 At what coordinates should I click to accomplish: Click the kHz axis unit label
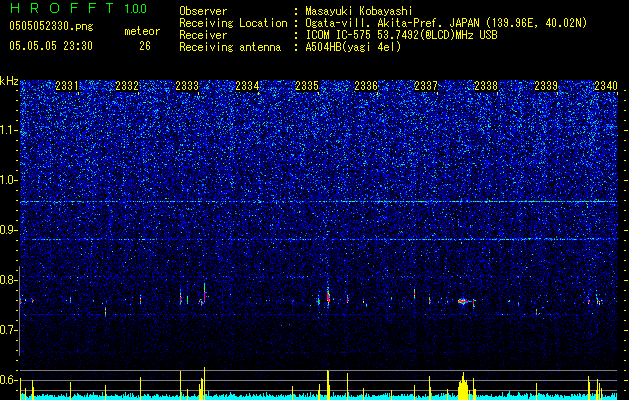(9, 81)
